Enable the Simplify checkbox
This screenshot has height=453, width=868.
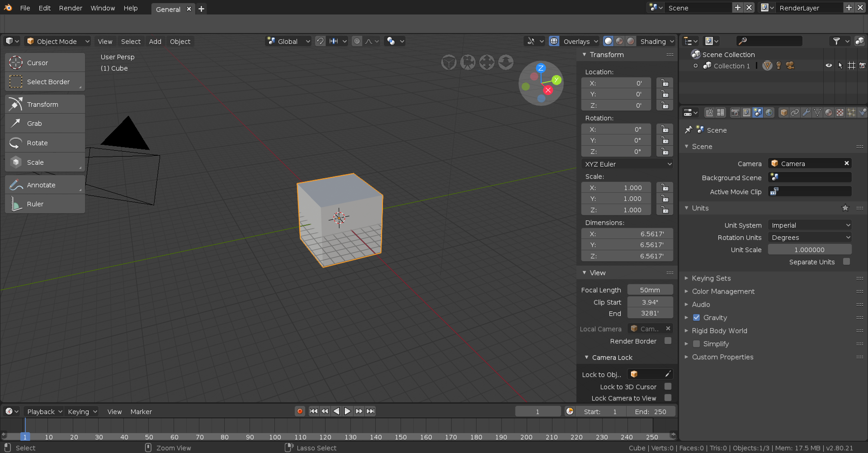click(696, 344)
